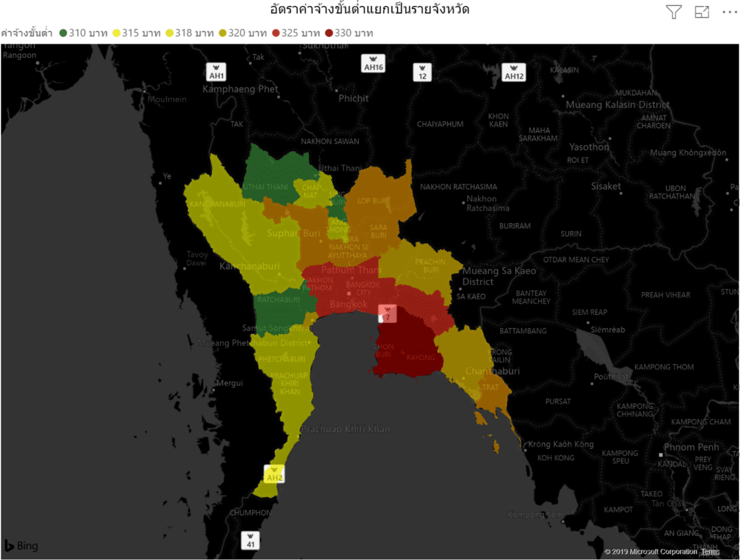Click the Bing logo on the map

pos(21,546)
